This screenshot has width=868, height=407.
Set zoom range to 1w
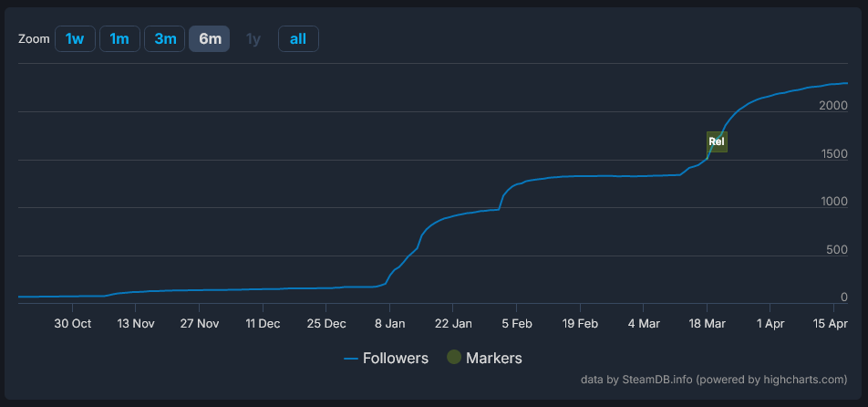[x=75, y=38]
